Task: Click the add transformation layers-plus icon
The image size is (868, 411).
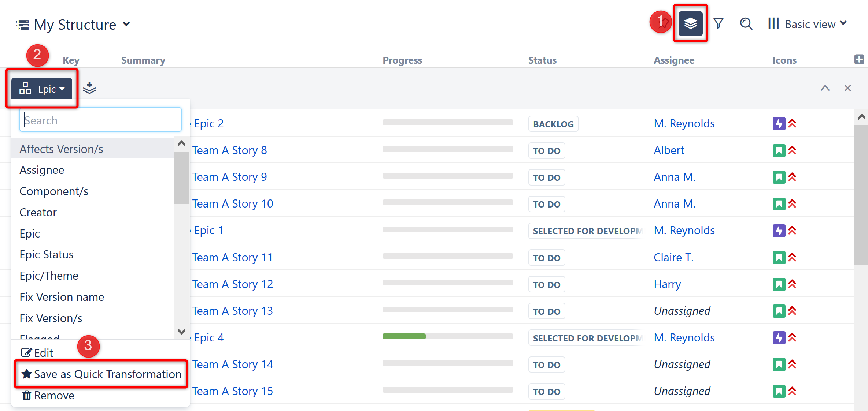Action: (x=89, y=88)
